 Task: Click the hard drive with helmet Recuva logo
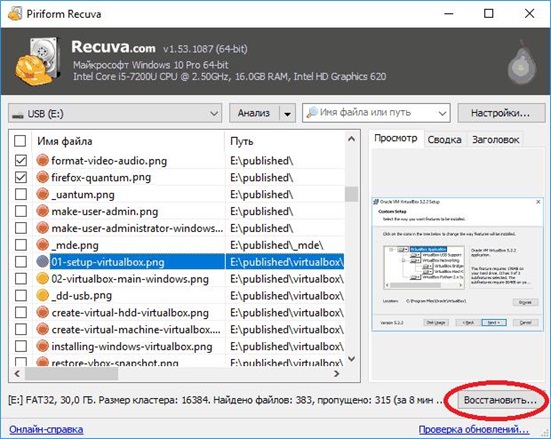click(38, 61)
